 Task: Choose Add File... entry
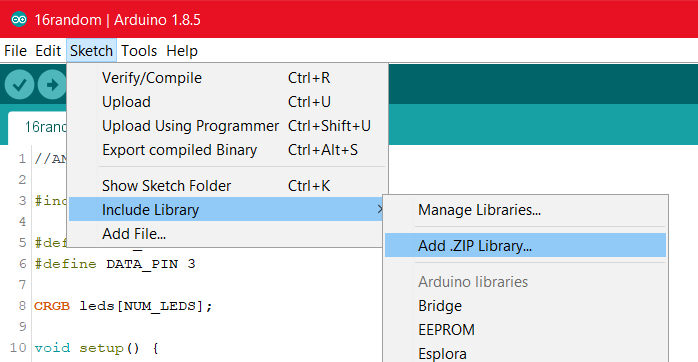(x=225, y=234)
